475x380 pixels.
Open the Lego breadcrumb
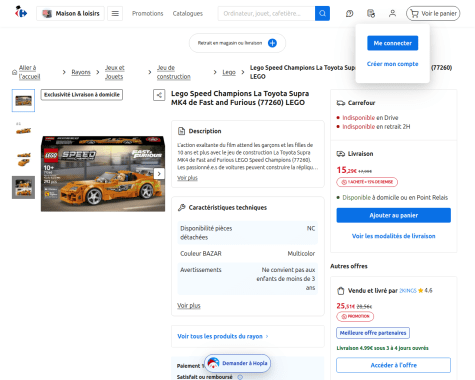229,72
